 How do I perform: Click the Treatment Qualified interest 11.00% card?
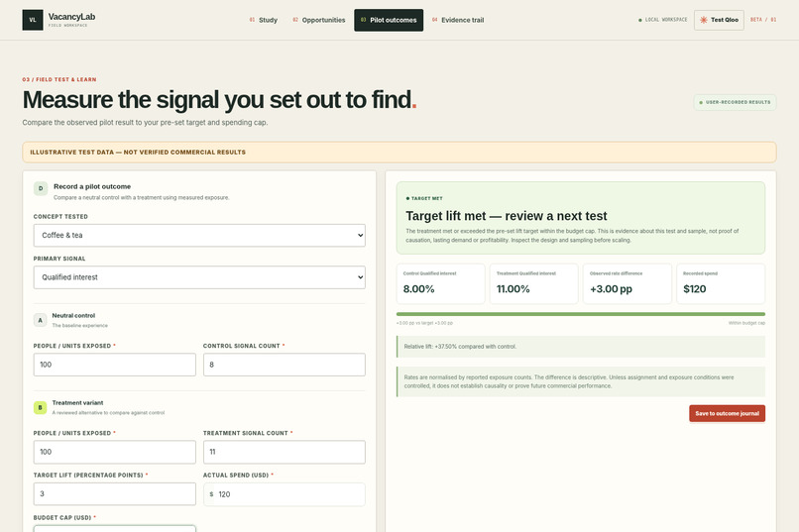click(x=534, y=283)
